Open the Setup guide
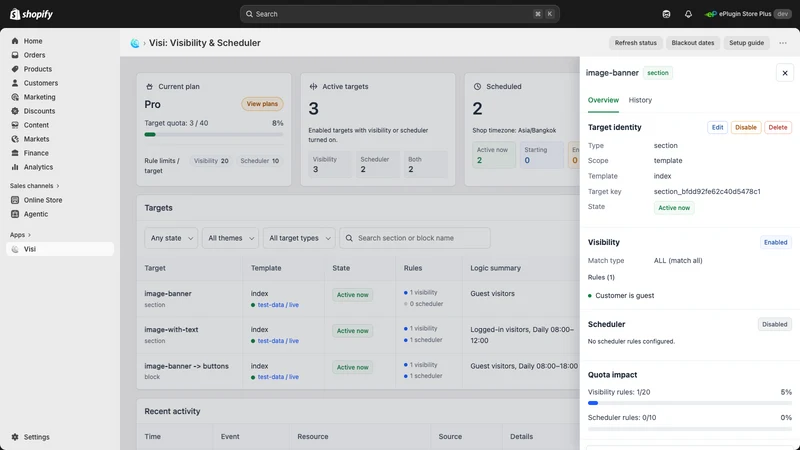 click(x=746, y=43)
